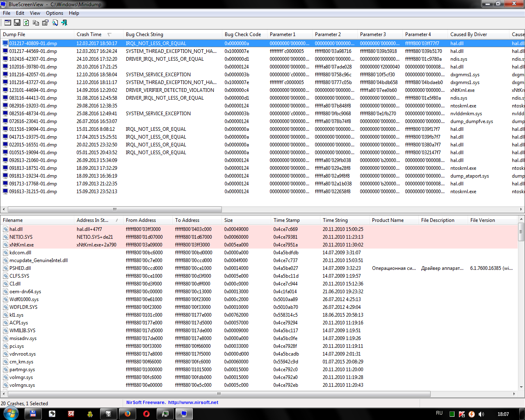Sort crashes by the Dump File column header

pos(37,34)
